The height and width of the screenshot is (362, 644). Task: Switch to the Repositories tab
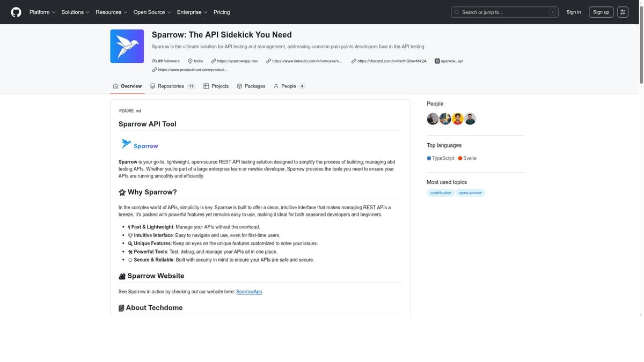click(x=172, y=86)
